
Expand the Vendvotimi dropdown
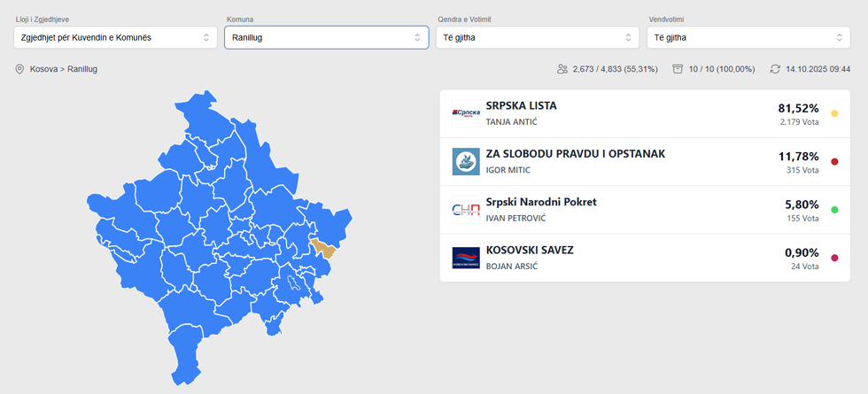coord(748,37)
